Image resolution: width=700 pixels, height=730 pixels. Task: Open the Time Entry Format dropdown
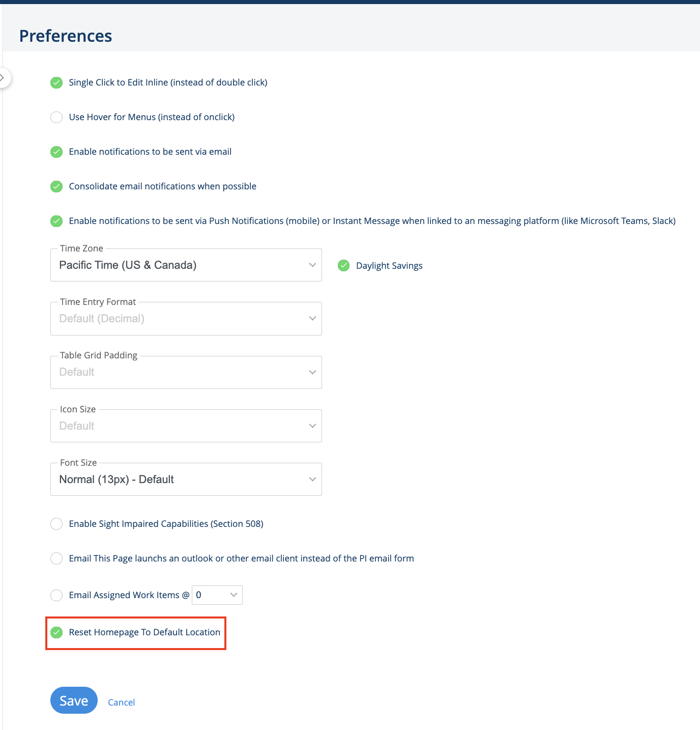coord(186,319)
